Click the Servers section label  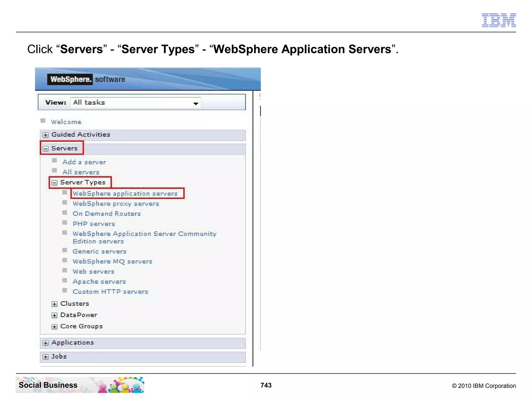pos(64,148)
